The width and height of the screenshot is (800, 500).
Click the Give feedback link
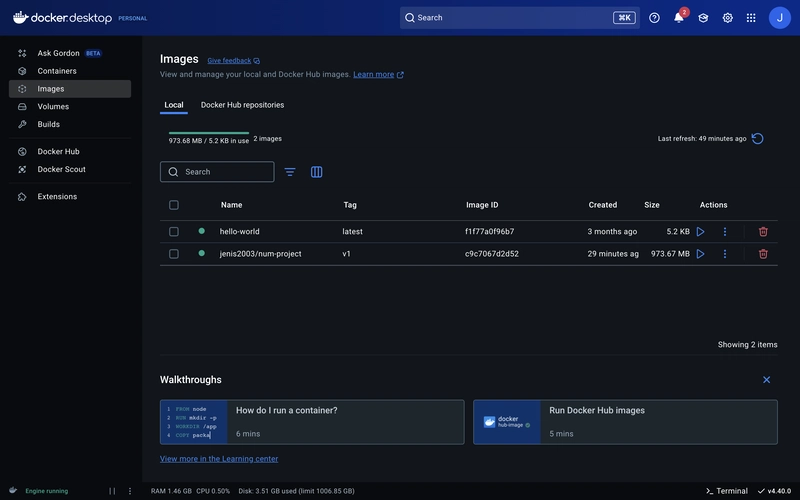(x=233, y=61)
